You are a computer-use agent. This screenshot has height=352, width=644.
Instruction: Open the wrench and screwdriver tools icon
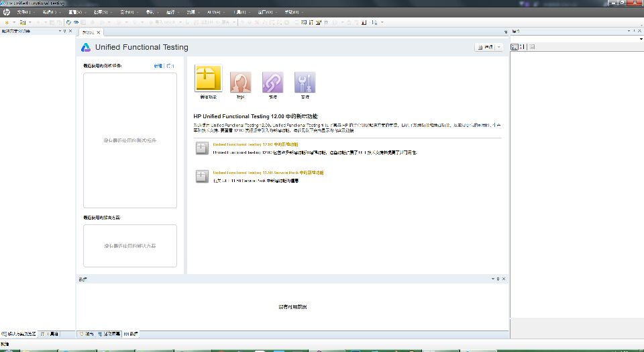tap(305, 82)
